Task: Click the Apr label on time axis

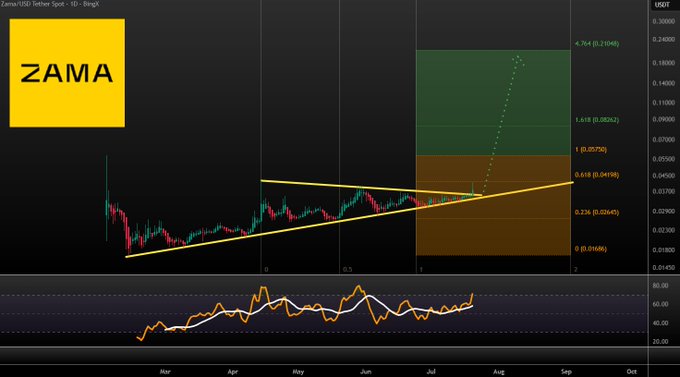Action: [x=233, y=372]
